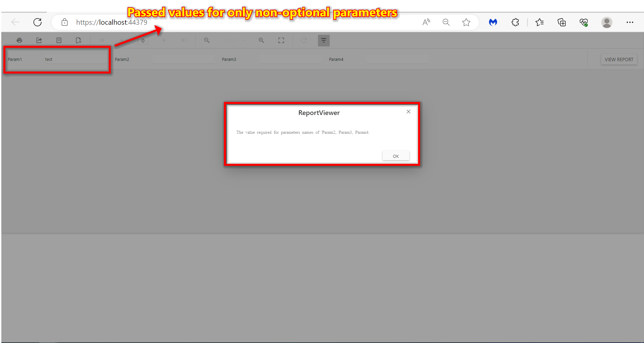Toggle fit-to-page fullscreen icon
This screenshot has width=644, height=343.
click(x=281, y=40)
